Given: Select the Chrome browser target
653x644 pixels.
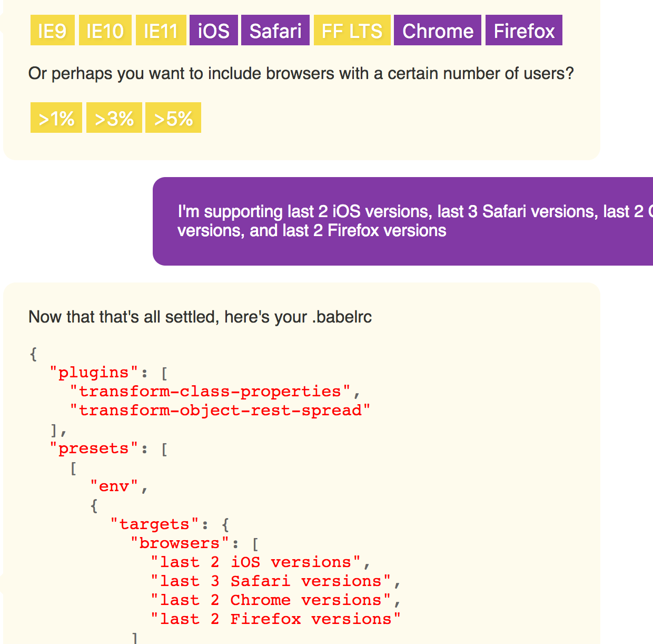Looking at the screenshot, I should (437, 31).
